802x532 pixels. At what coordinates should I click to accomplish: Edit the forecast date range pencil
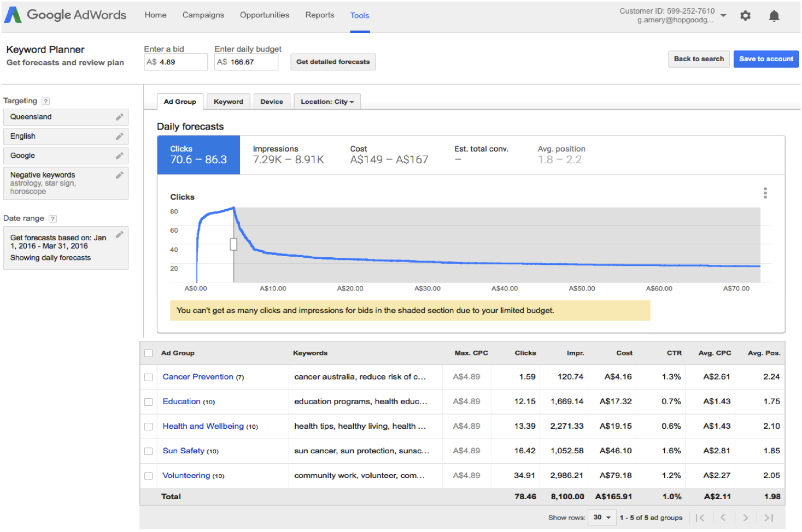tap(119, 235)
